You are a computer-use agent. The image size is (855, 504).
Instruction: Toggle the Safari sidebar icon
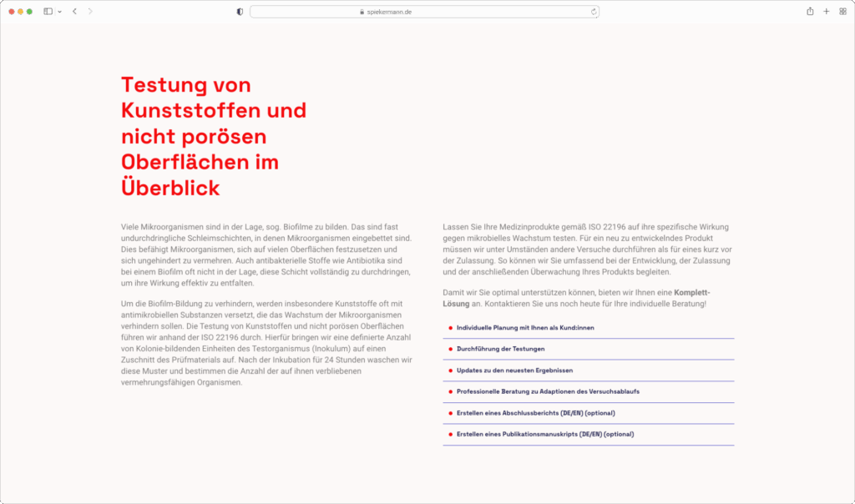pos(46,12)
